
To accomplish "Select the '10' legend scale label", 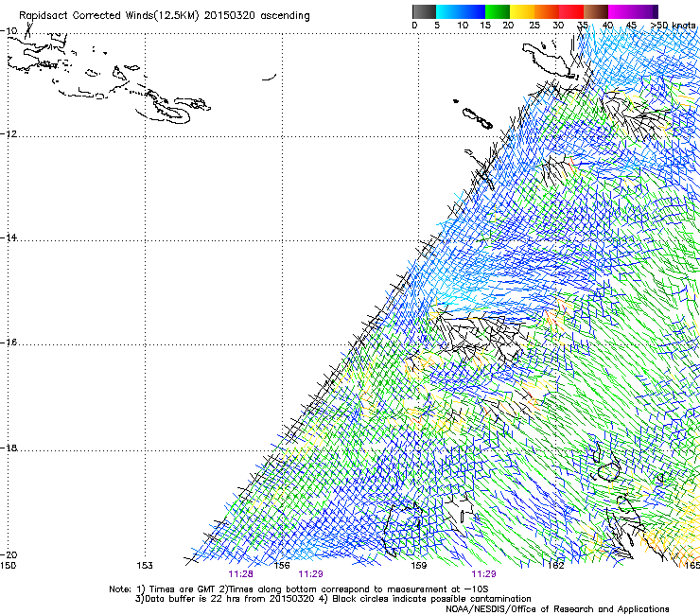I will 463,26.
